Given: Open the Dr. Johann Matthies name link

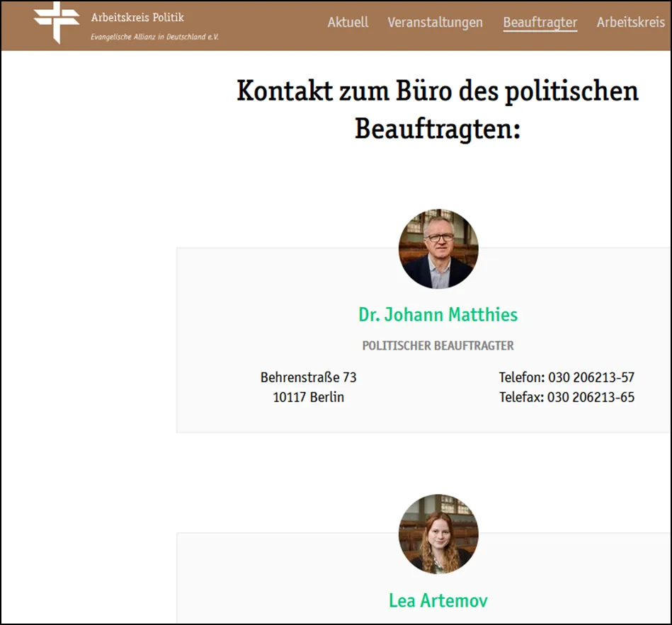Looking at the screenshot, I should click(x=438, y=314).
